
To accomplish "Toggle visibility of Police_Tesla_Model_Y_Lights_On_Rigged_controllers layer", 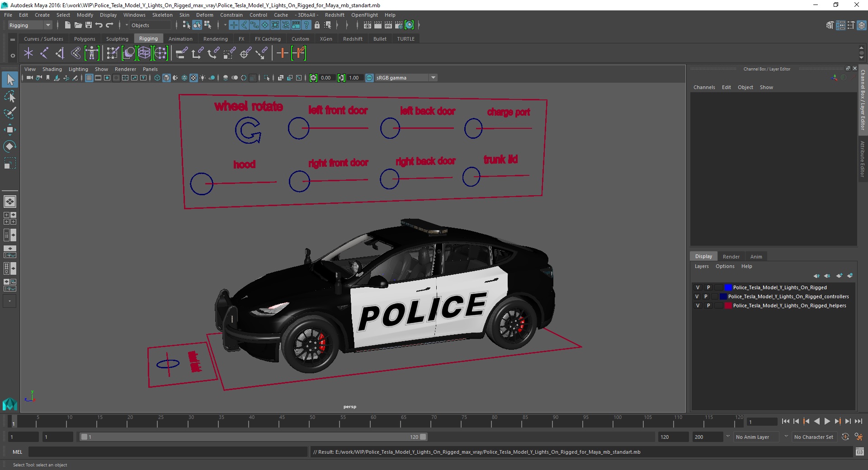I will (x=697, y=297).
